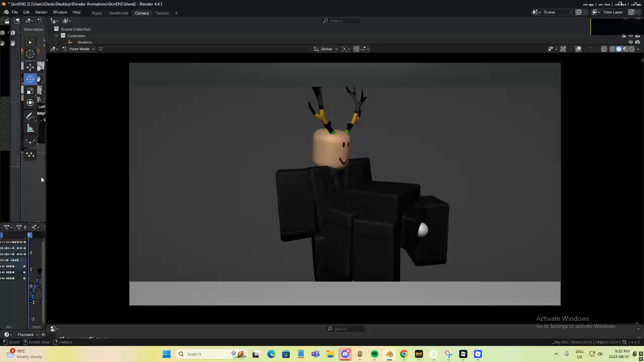Switch to the Texture workspace tab
Screen dimensions: 644x362
162,13
